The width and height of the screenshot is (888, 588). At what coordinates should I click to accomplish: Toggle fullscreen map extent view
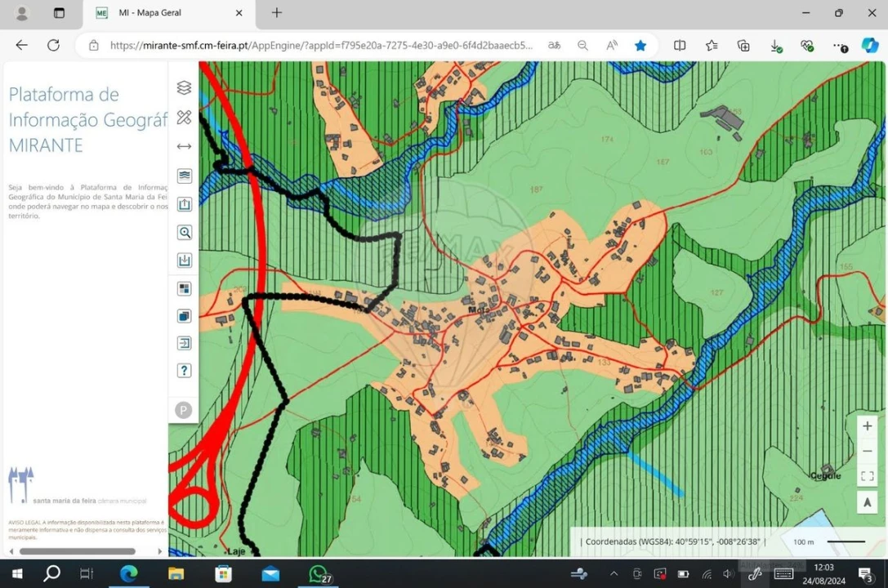coord(867,476)
